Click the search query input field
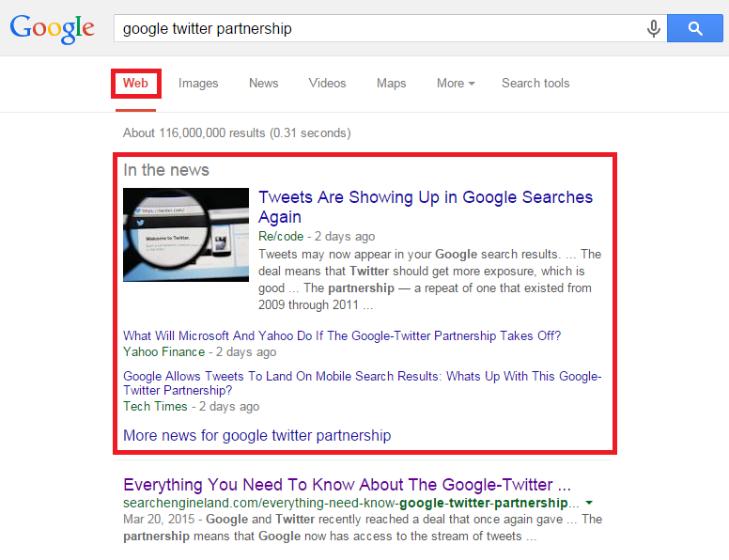 tap(379, 28)
